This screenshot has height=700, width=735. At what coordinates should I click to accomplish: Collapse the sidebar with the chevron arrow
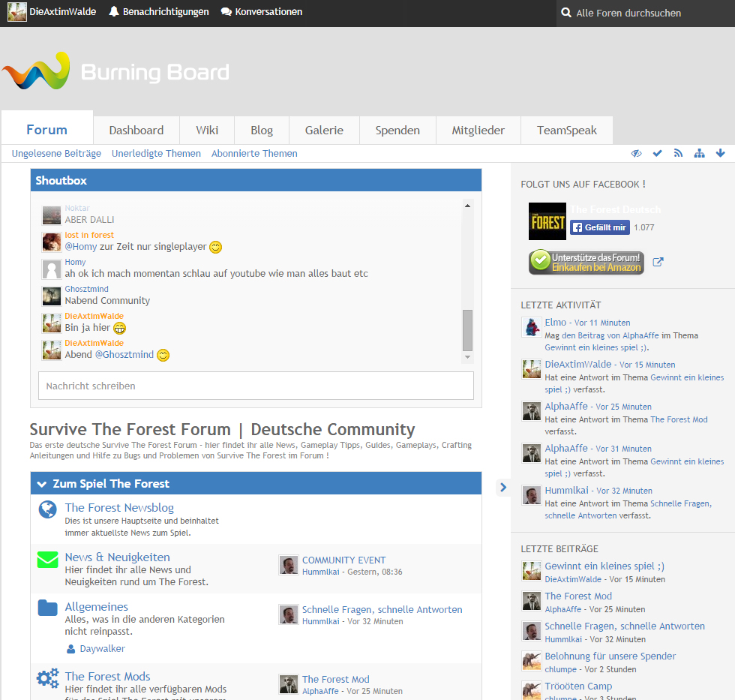(x=503, y=488)
